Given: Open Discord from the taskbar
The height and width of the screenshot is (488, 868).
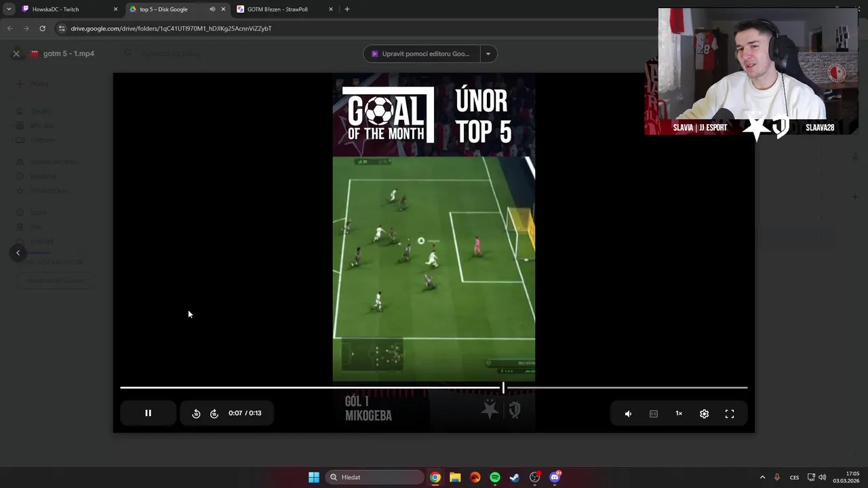Looking at the screenshot, I should (555, 477).
